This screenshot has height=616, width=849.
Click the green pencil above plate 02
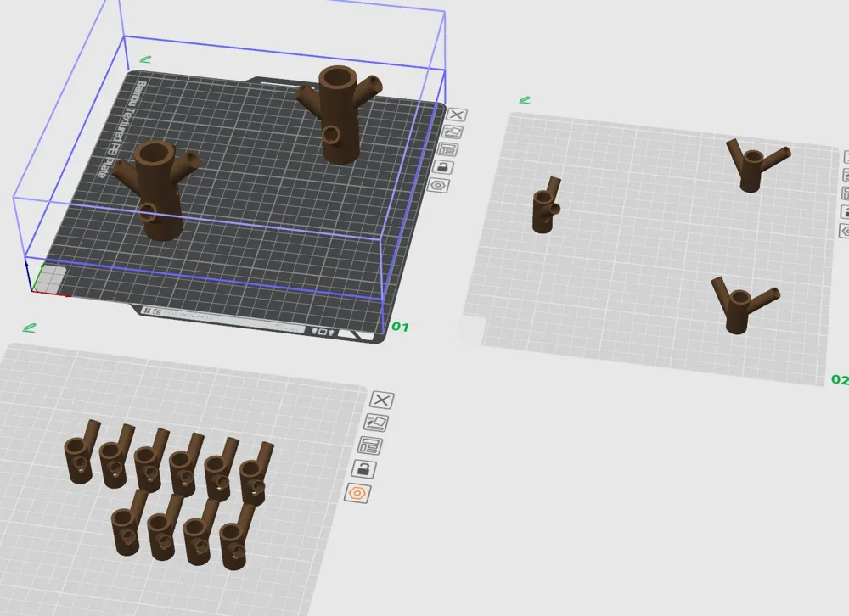click(x=525, y=100)
